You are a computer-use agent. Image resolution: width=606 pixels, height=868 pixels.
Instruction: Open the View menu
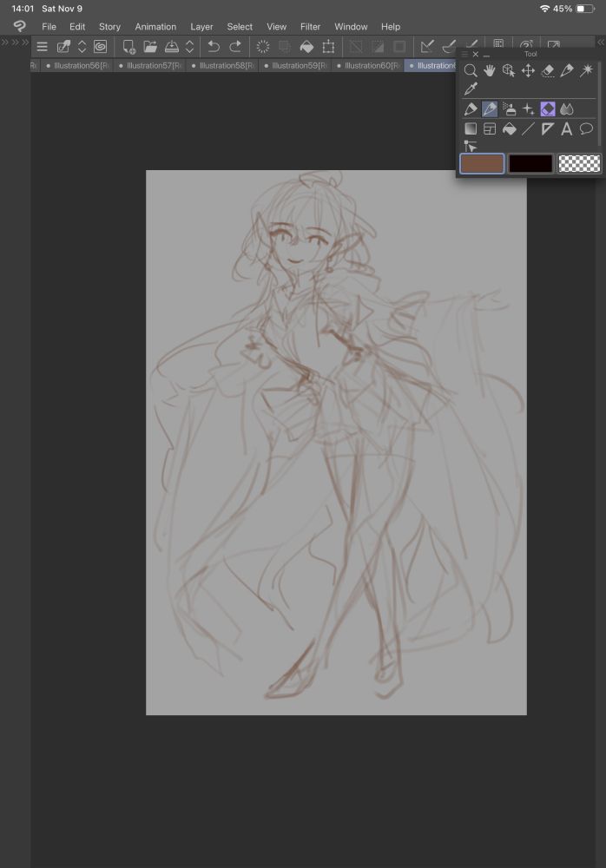click(276, 27)
